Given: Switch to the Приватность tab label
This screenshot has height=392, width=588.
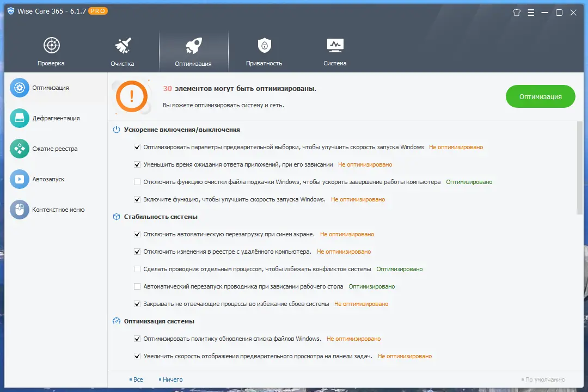Looking at the screenshot, I should (x=264, y=63).
